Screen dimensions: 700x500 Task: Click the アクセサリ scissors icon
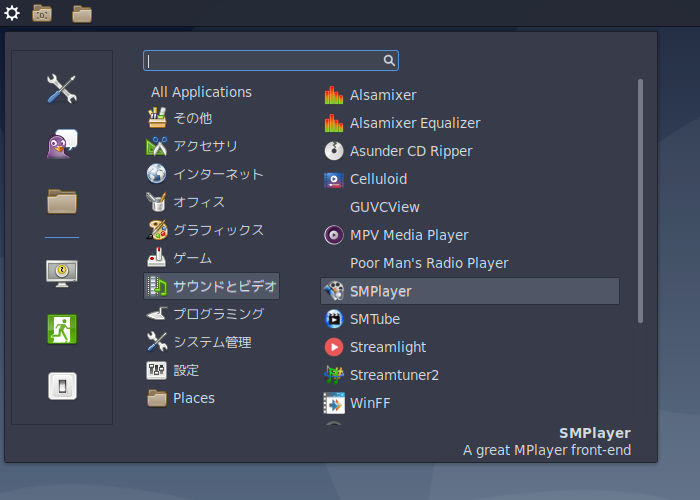pyautogui.click(x=157, y=146)
